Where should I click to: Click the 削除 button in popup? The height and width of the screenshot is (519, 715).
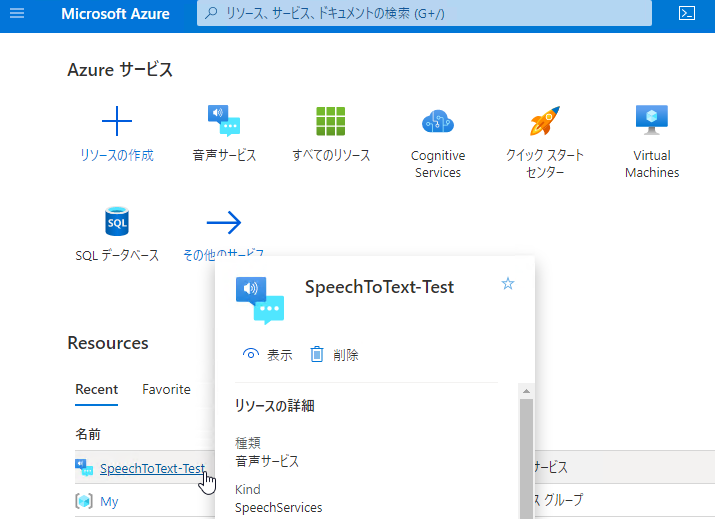click(334, 355)
